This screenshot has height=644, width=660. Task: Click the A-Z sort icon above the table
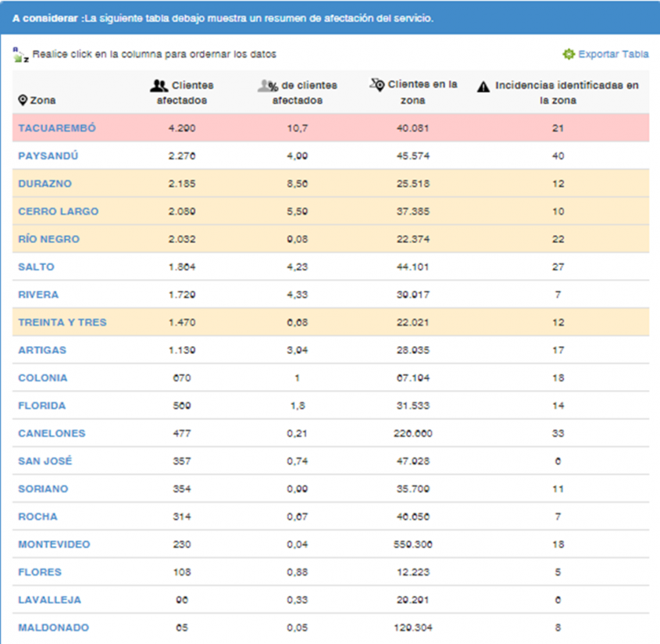(20, 55)
